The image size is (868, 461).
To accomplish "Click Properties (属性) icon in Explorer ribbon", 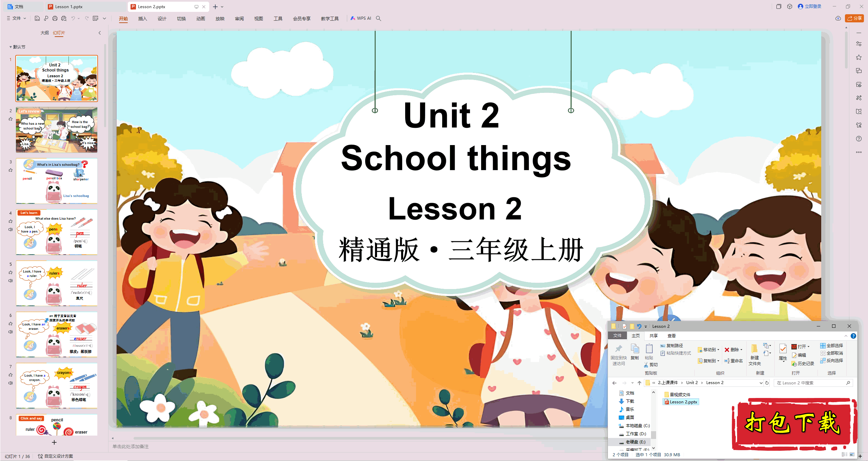I will click(783, 353).
